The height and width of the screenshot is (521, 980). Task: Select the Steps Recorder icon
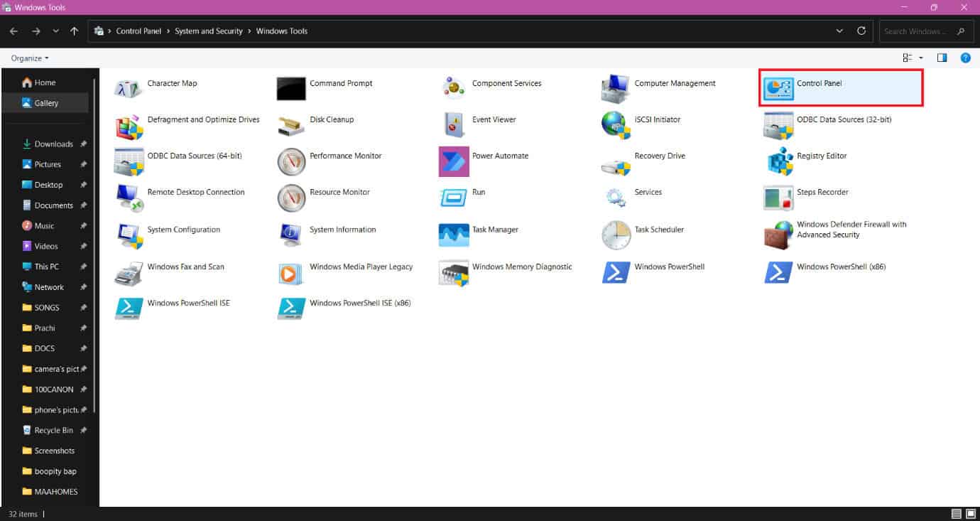click(x=778, y=198)
